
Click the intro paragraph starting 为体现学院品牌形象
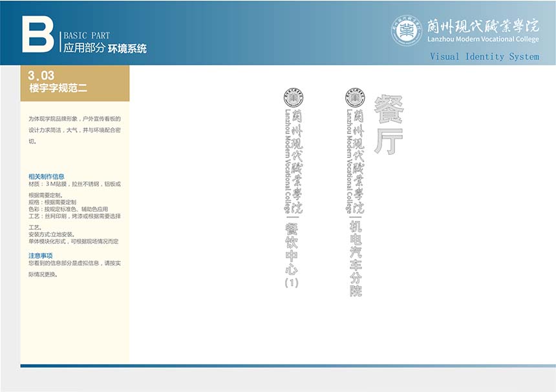[x=74, y=130]
